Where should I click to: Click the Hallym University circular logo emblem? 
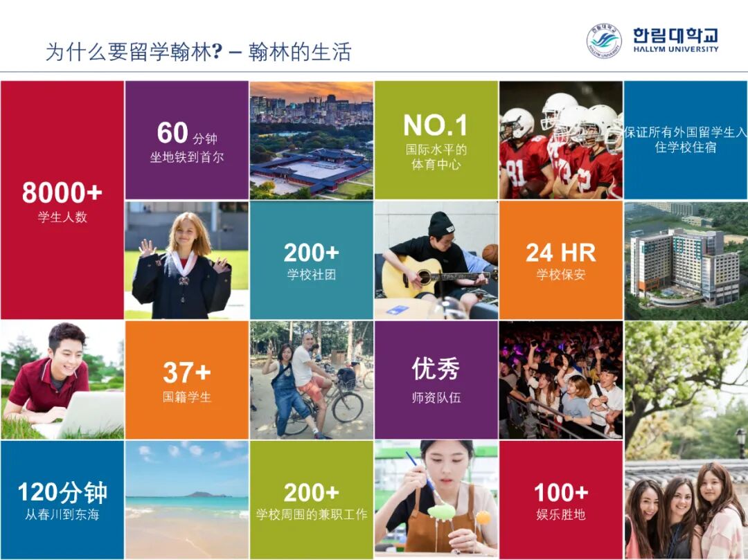pos(604,41)
